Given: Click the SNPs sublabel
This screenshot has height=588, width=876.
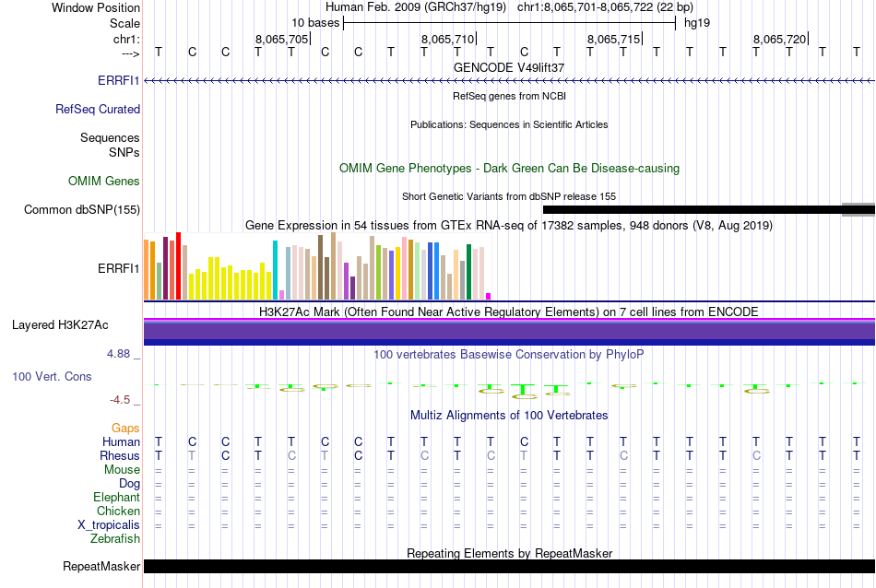Looking at the screenshot, I should tap(124, 152).
